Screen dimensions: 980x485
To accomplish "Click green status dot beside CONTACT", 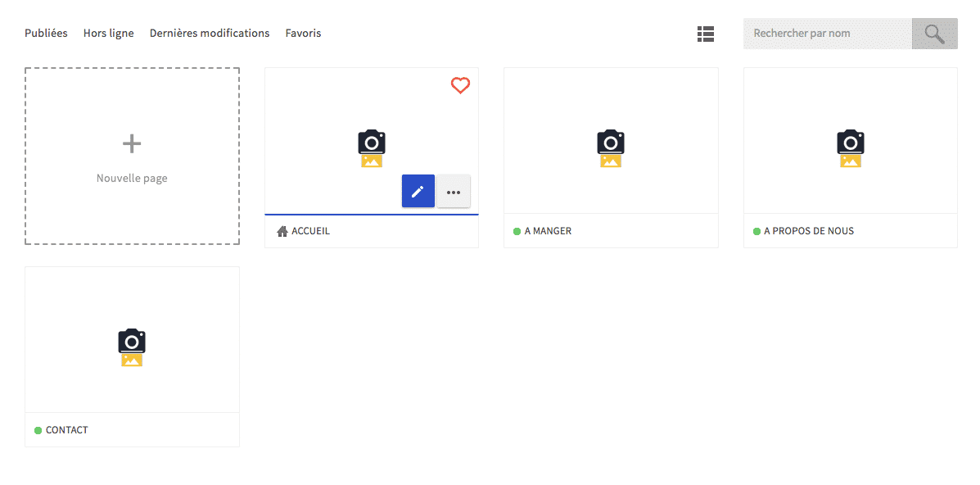I will click(38, 431).
